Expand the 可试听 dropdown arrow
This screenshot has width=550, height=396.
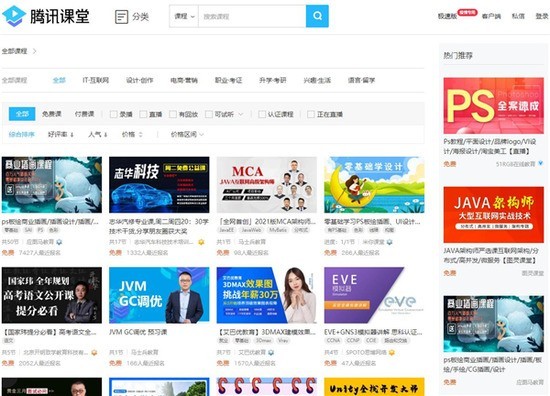coord(241,114)
